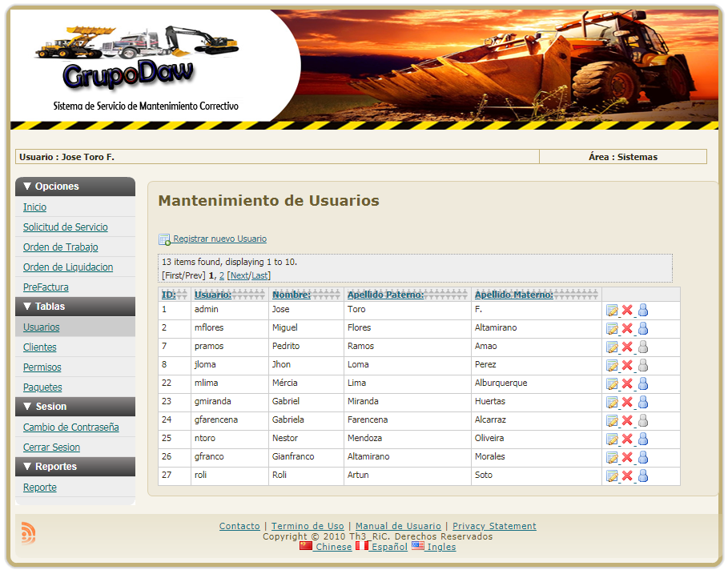Toggle active status icon for roli
Image resolution: width=728 pixels, height=574 pixels.
(x=643, y=476)
